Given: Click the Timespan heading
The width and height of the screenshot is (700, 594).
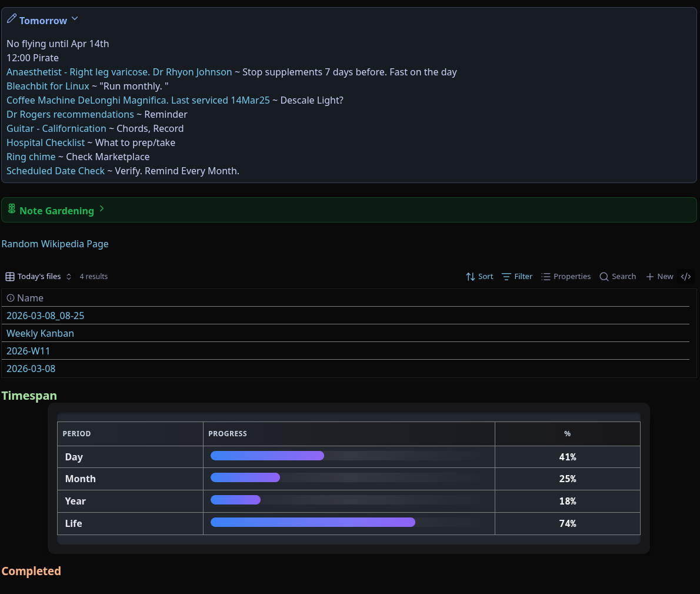Looking at the screenshot, I should 29,396.
